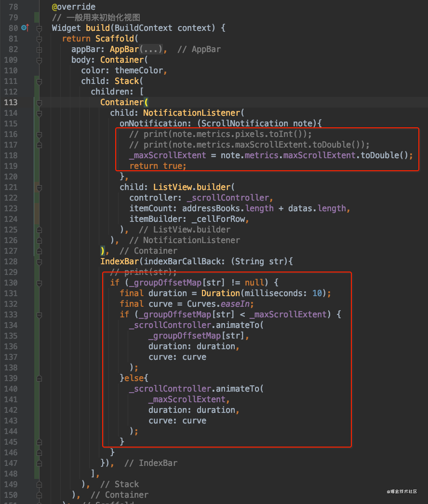Click 'addressBooks' in the itemCount line
Image resolution: width=428 pixels, height=504 pixels.
click(x=211, y=208)
